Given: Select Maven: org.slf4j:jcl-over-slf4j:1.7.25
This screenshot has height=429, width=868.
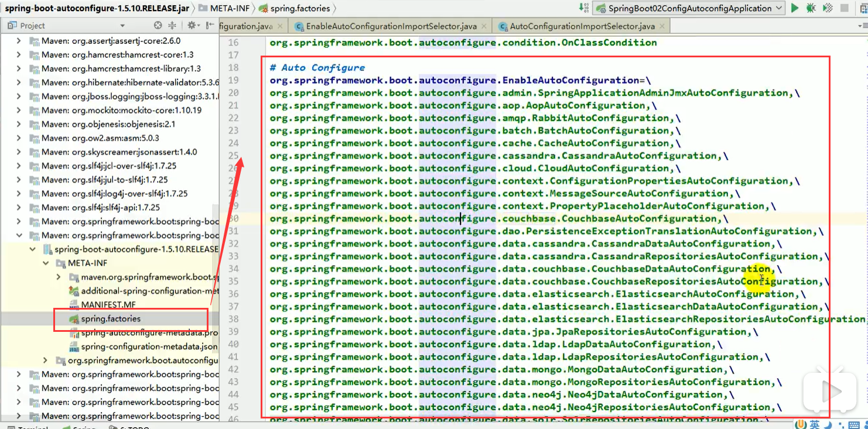Looking at the screenshot, I should 109,166.
